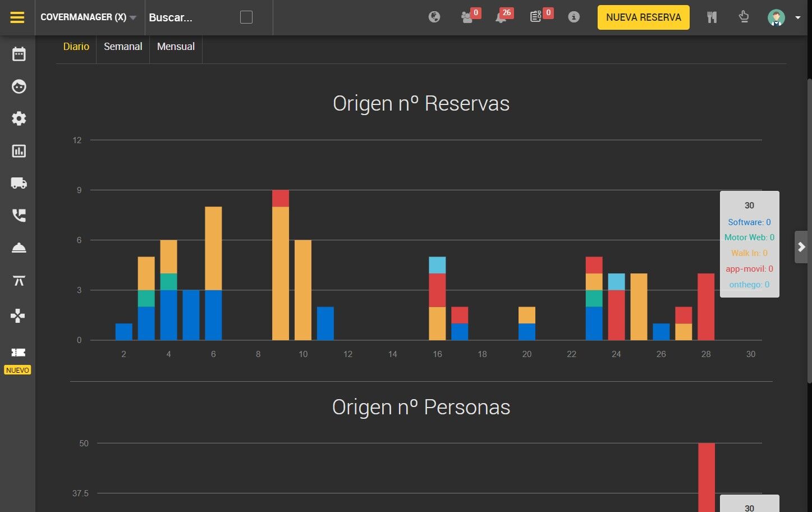Click the globe icon in top bar
The width and height of the screenshot is (812, 512).
pyautogui.click(x=434, y=17)
